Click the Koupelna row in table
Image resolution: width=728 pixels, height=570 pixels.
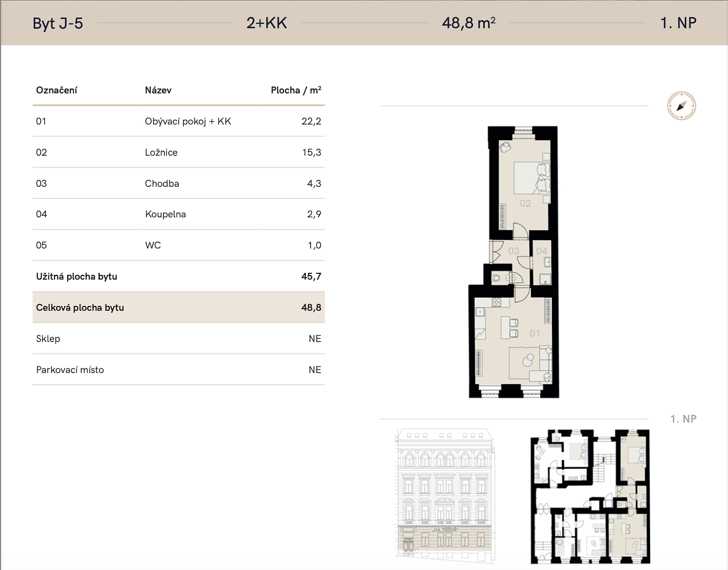[x=179, y=214]
